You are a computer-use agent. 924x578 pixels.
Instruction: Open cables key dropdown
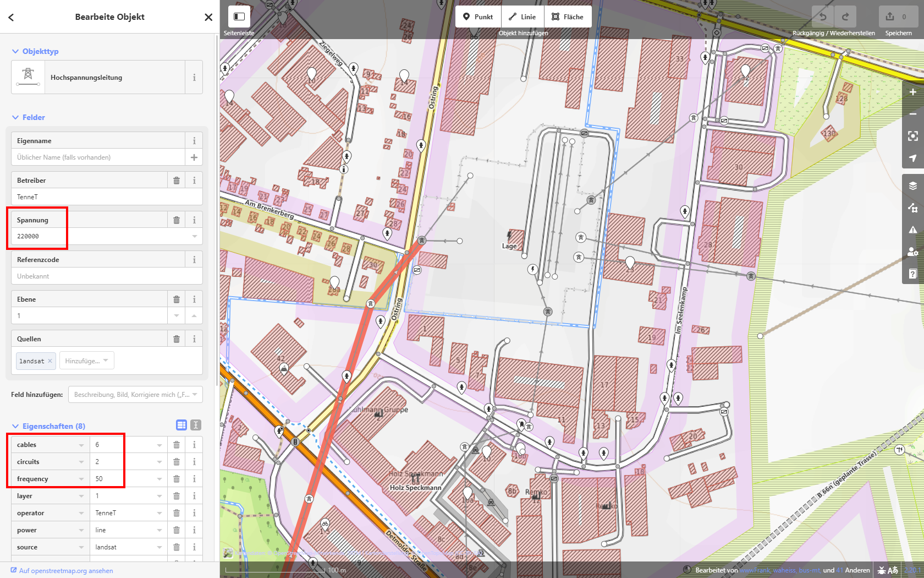pos(81,445)
